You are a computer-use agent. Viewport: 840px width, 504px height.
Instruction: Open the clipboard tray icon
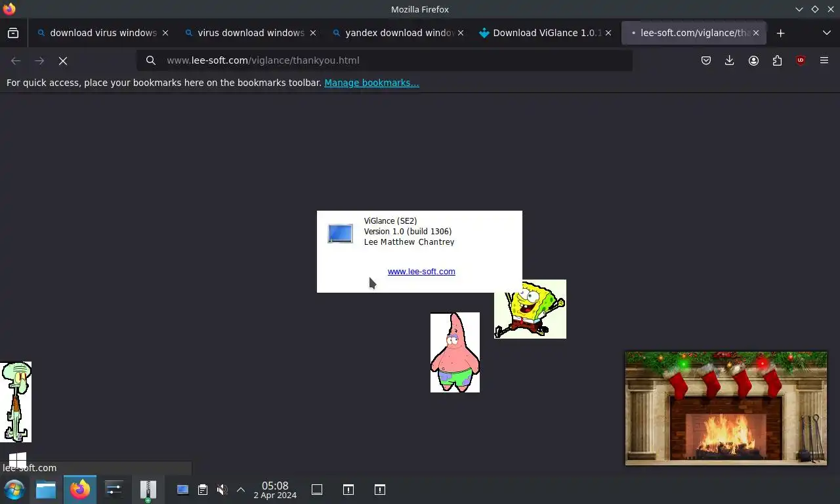[203, 490]
